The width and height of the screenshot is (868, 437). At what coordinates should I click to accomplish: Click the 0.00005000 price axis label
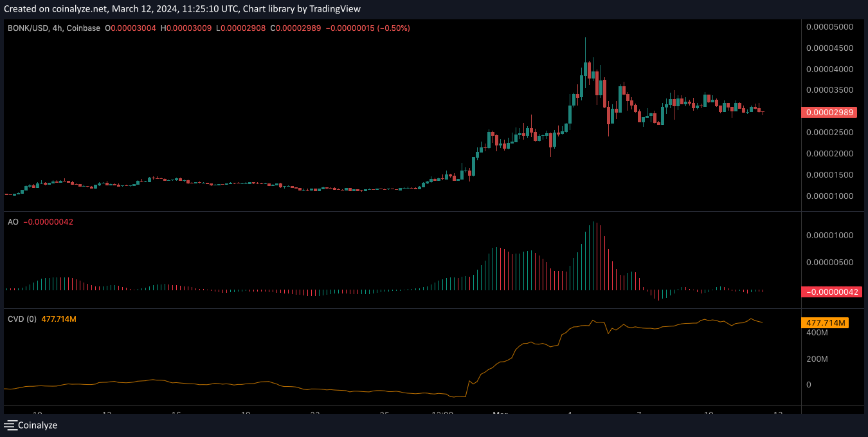pos(829,26)
